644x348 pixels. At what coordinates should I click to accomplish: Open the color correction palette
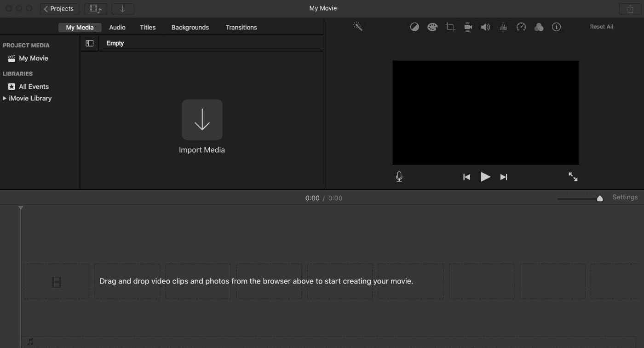coord(432,27)
